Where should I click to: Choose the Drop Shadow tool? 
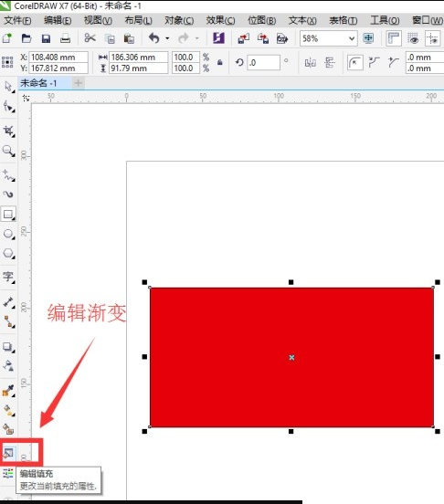(x=8, y=347)
